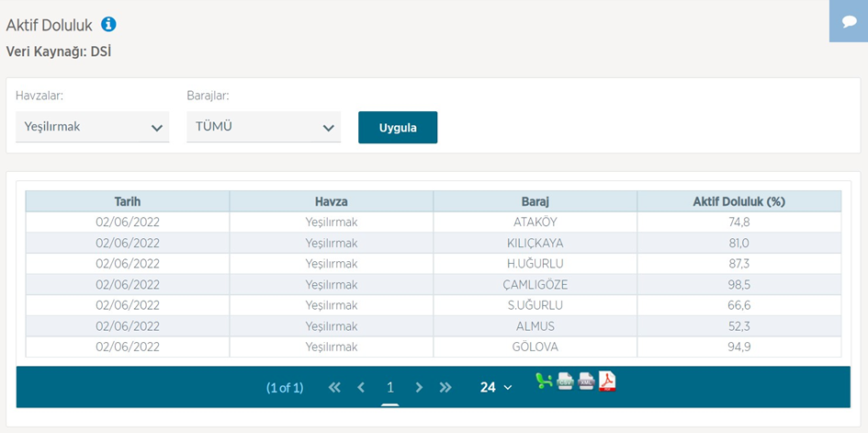Expand rows-per-page dropdown showing 24
Screen dimensions: 868x433
tap(496, 388)
